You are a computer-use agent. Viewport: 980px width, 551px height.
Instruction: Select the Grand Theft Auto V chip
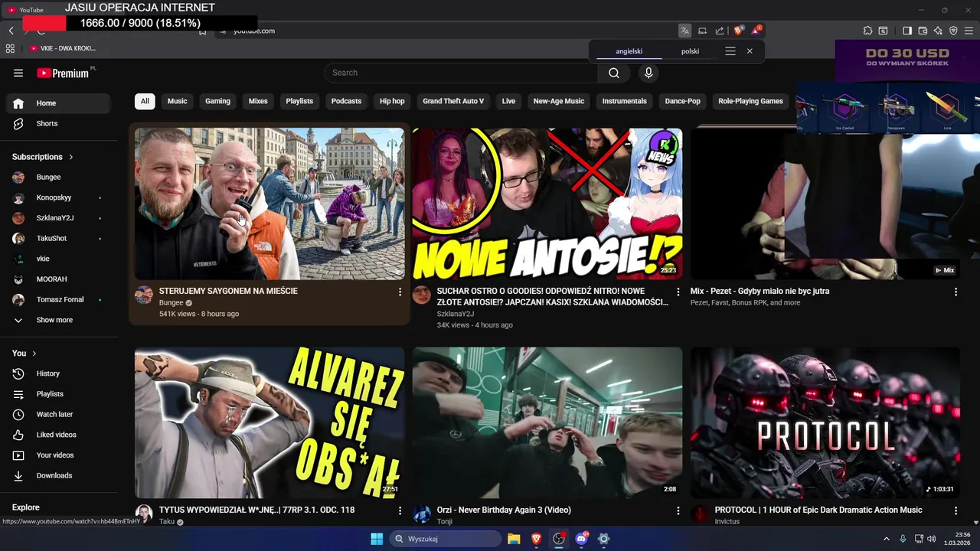tap(453, 101)
